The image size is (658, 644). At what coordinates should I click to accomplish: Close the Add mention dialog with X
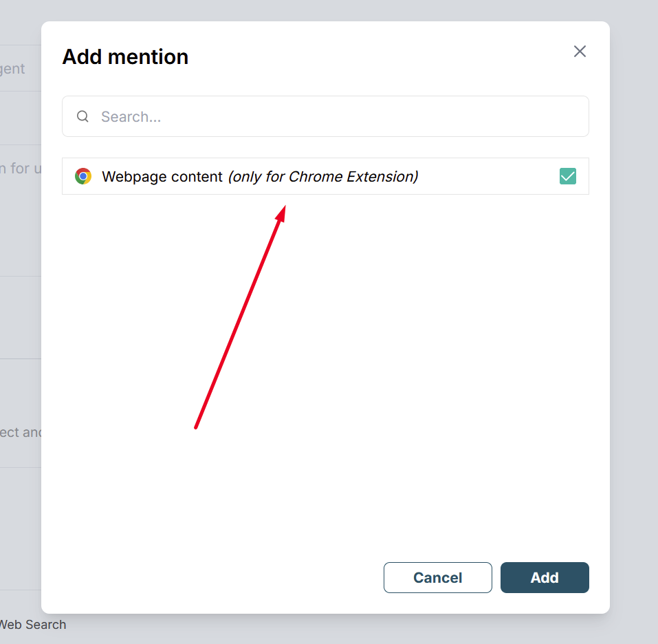coord(580,51)
